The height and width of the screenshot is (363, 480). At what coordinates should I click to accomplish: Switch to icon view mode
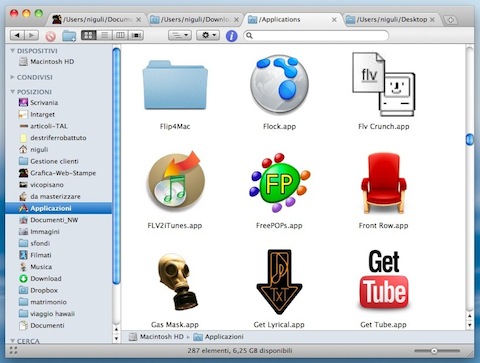click(x=89, y=35)
